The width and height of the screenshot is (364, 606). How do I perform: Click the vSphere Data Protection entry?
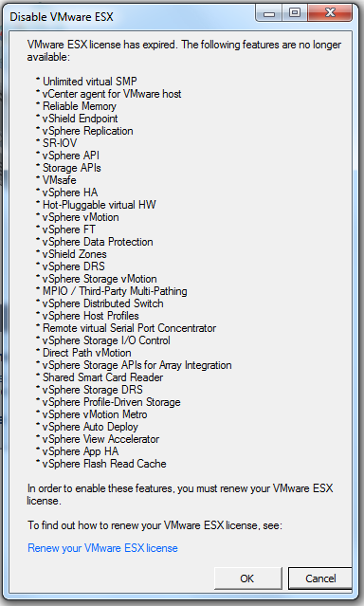click(x=98, y=243)
